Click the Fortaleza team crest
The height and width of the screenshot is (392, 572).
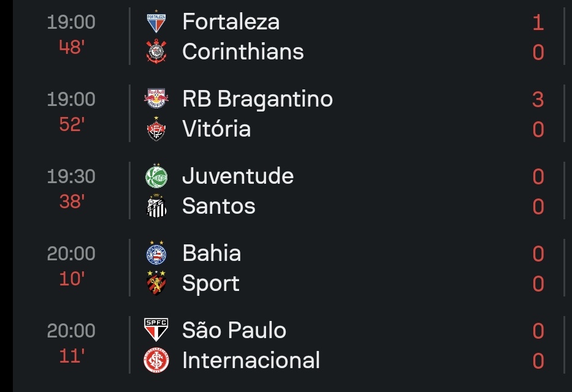coord(156,22)
